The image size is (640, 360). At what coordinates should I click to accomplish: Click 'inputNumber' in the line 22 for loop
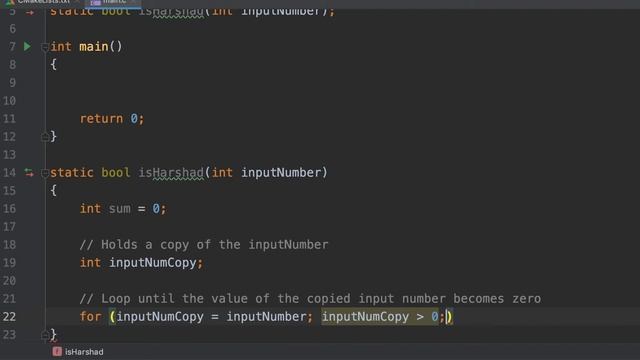point(267,317)
